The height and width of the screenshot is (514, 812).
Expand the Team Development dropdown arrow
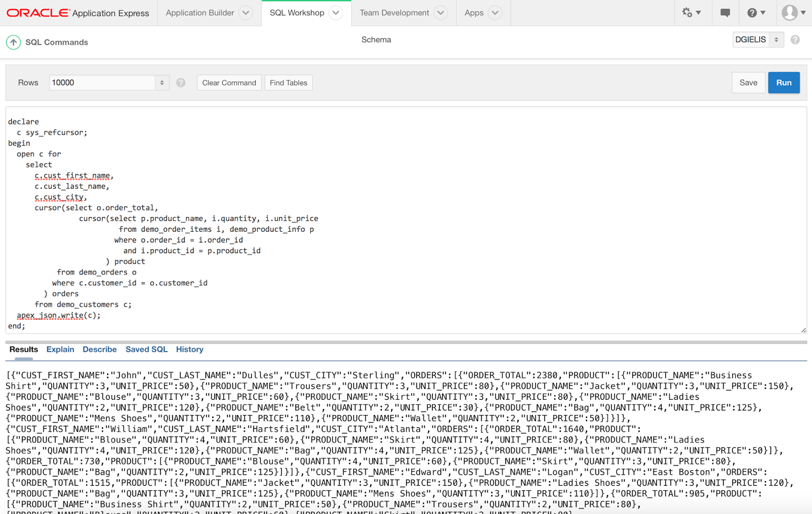tap(441, 13)
